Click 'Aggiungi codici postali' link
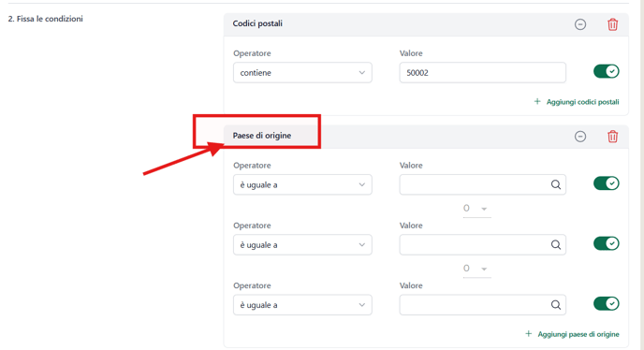Image resolution: width=644 pixels, height=350 pixels. 582,102
